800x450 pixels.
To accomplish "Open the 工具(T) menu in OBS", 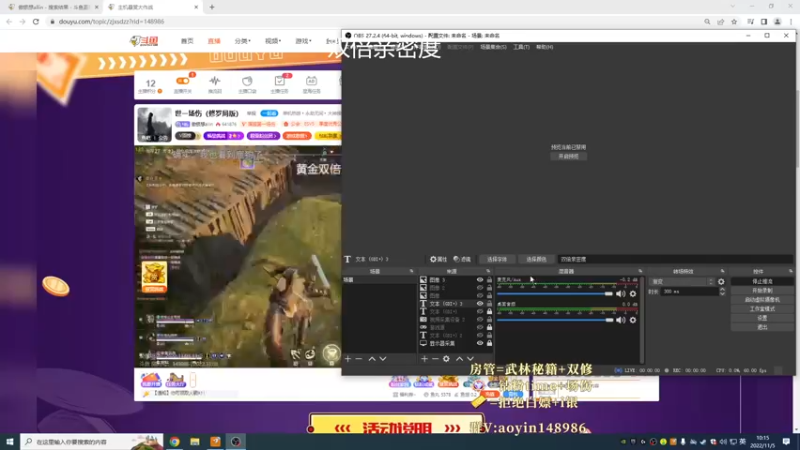I will 521,47.
